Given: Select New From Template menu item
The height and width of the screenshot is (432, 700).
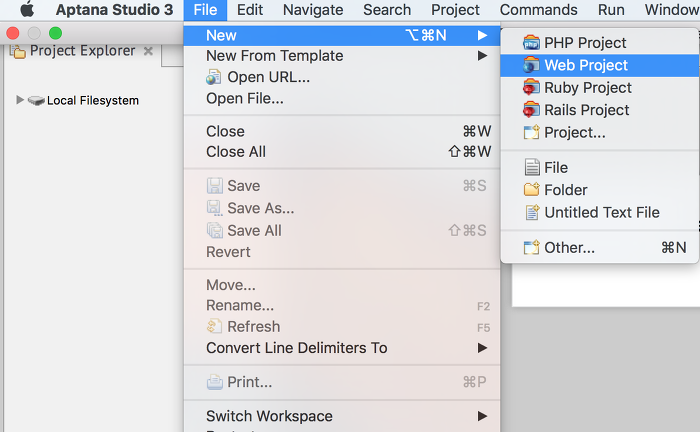Looking at the screenshot, I should point(342,56).
